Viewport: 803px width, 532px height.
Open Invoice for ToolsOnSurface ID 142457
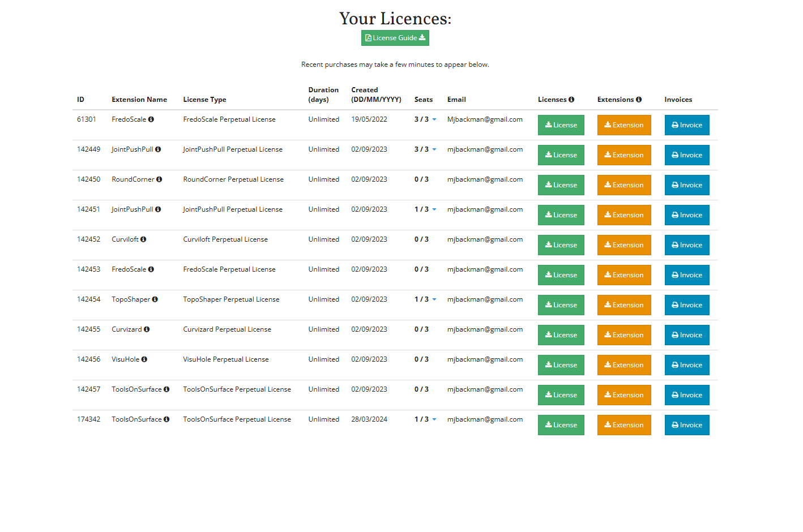coord(687,395)
